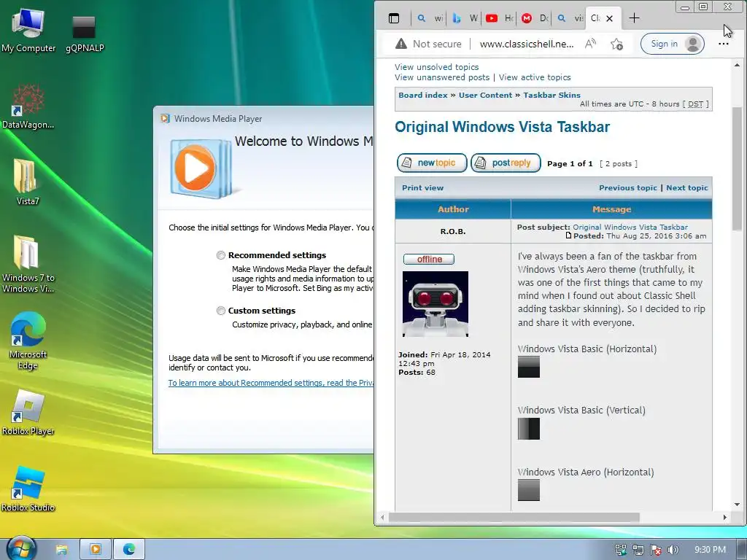The width and height of the screenshot is (747, 560).
Task: Go to Next topic
Action: tap(687, 187)
